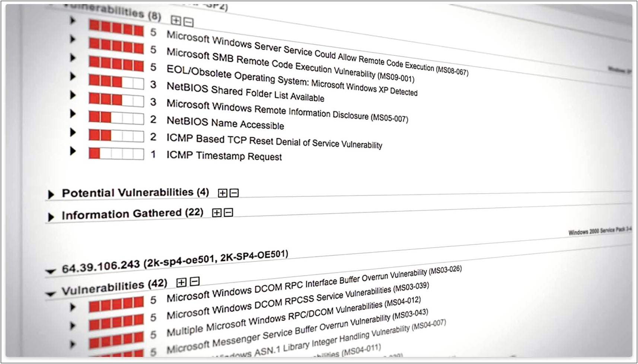The image size is (638, 364).
Task: Click minus icon beside Vulnerabilities (42)
Action: (x=195, y=281)
